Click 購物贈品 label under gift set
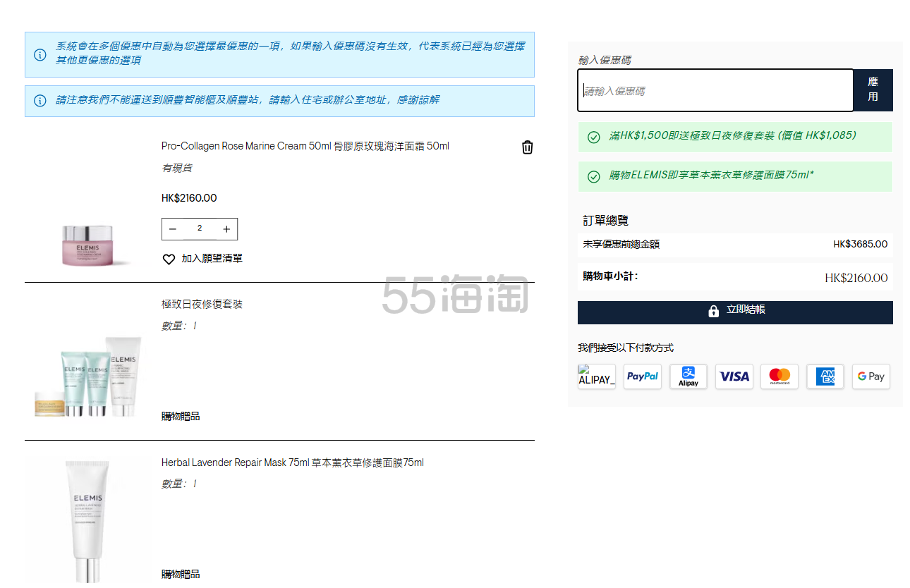 [181, 416]
